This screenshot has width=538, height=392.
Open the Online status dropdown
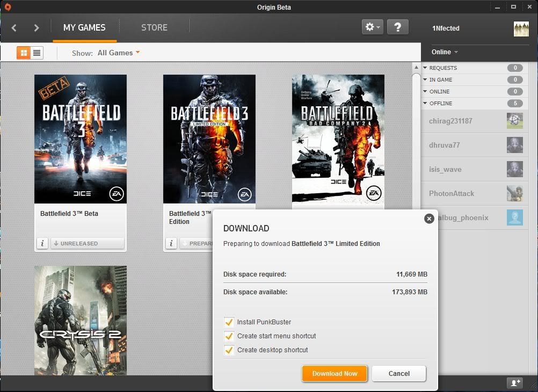[x=445, y=52]
